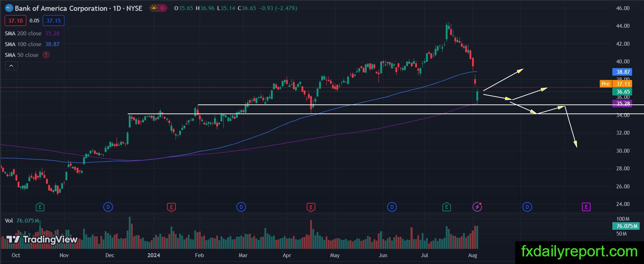Click the Jun label on the time axis
Viewport: 644px width, 264px height.
383,255
